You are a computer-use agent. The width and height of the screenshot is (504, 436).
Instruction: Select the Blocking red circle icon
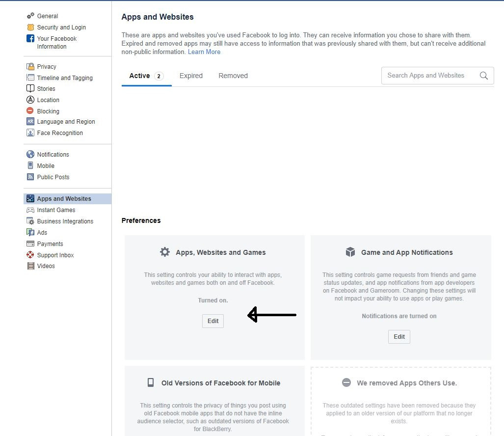30,110
